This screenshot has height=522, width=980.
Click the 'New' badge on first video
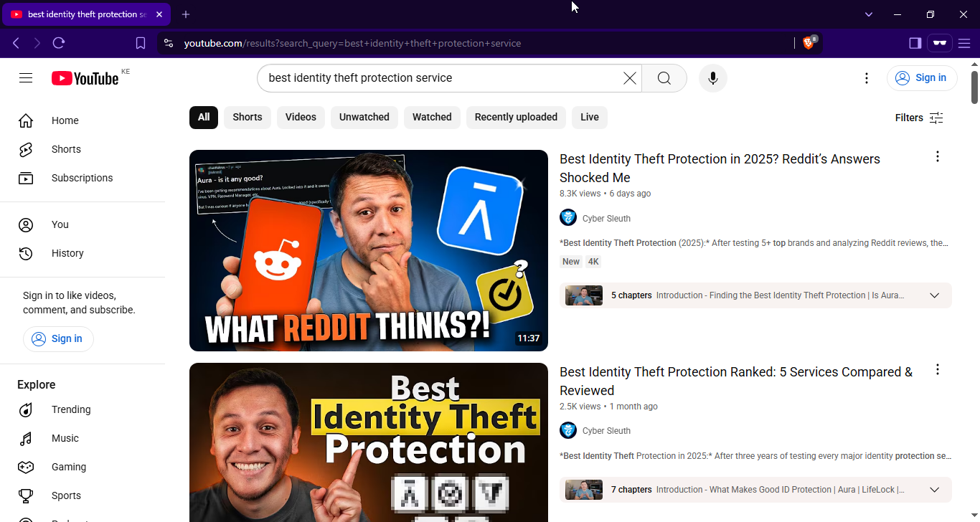tap(571, 262)
